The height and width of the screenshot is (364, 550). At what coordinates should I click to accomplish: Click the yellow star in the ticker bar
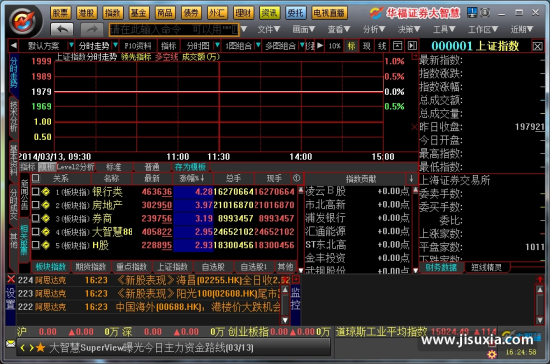point(40,348)
